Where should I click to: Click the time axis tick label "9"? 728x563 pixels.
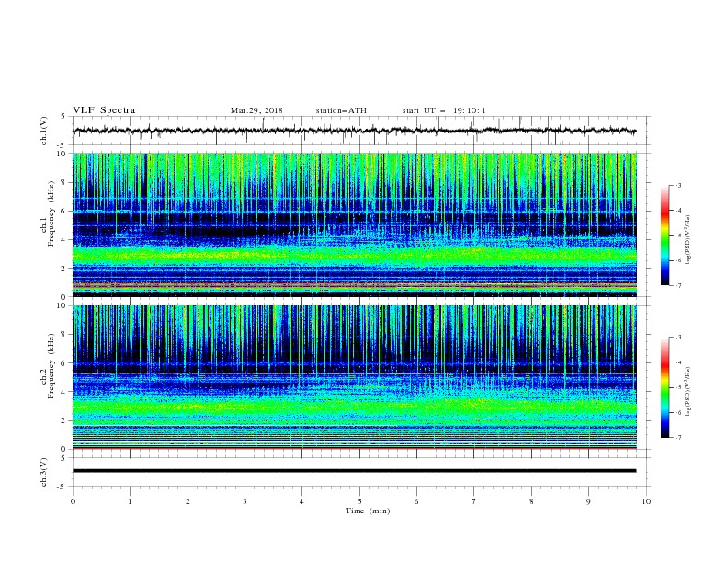588,501
